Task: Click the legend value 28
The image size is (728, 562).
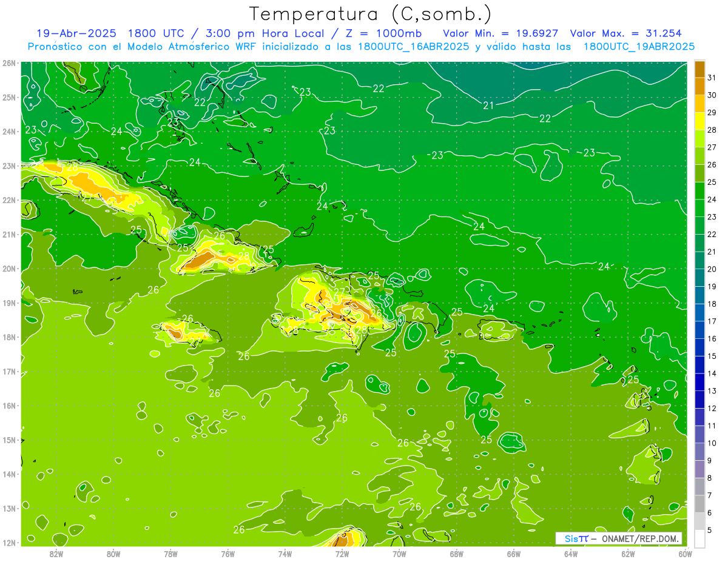Action: (712, 130)
